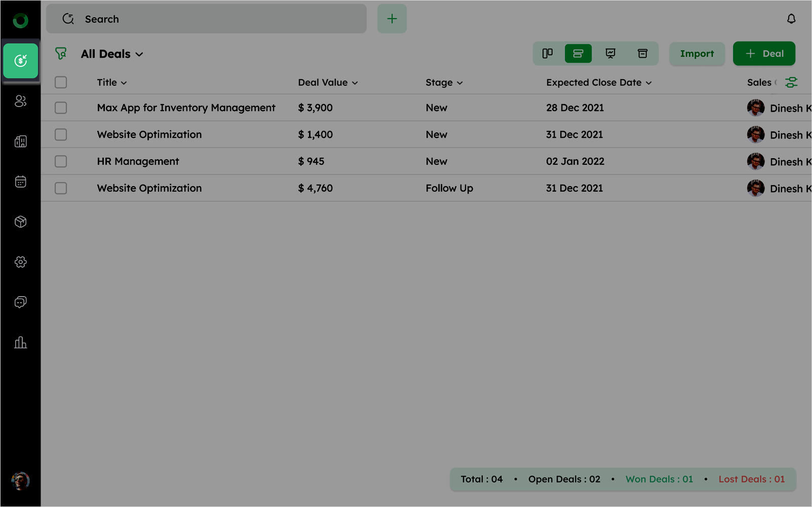Select the list view tab
812x507 pixels.
[x=578, y=54]
